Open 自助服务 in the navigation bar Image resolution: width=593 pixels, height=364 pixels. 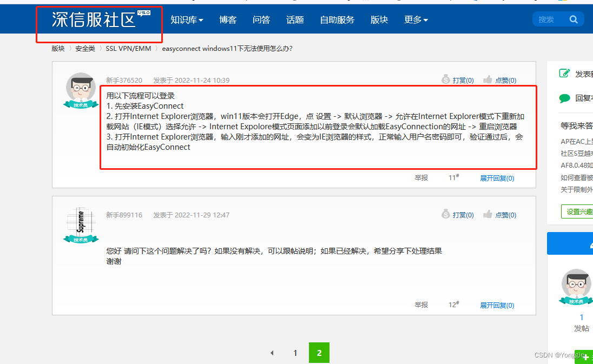coord(337,19)
